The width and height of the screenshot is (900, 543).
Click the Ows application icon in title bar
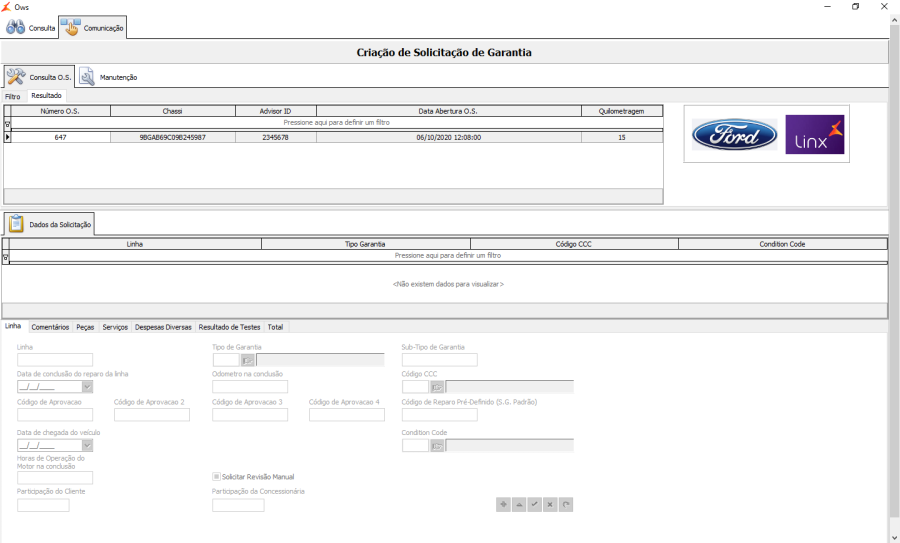pos(6,7)
